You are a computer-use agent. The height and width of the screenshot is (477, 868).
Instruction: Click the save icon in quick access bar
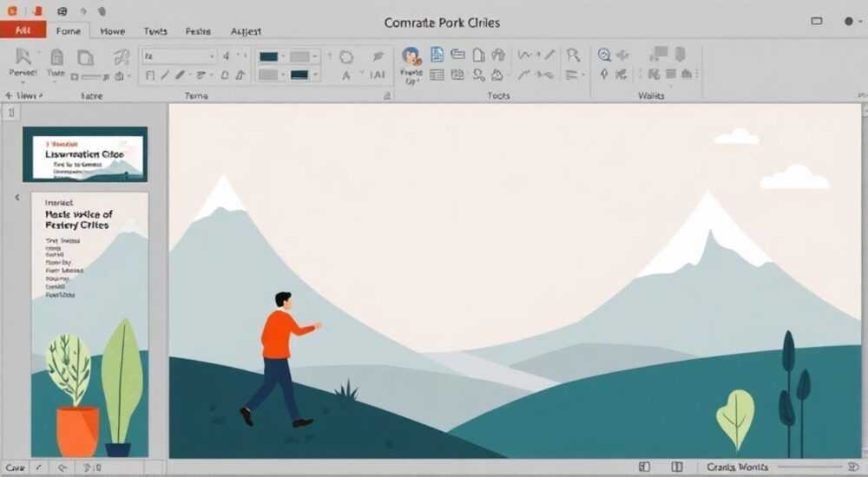(62, 11)
